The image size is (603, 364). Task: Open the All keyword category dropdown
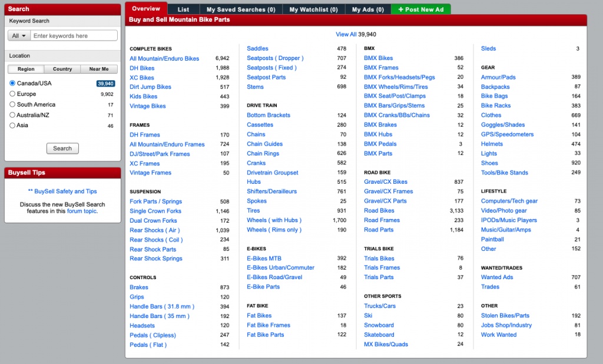19,36
